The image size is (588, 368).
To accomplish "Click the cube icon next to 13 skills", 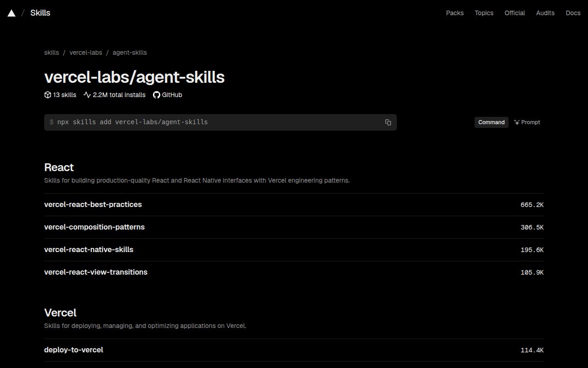I will 48,95.
